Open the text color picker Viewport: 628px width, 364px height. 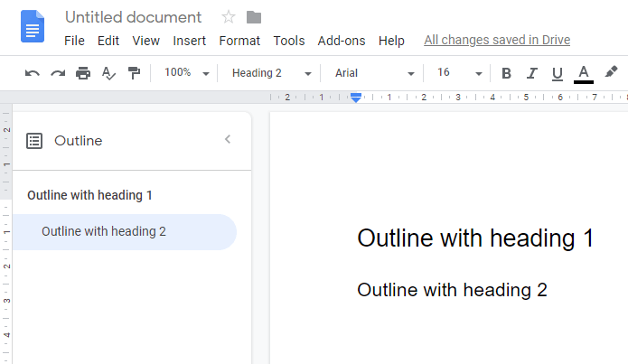click(584, 74)
